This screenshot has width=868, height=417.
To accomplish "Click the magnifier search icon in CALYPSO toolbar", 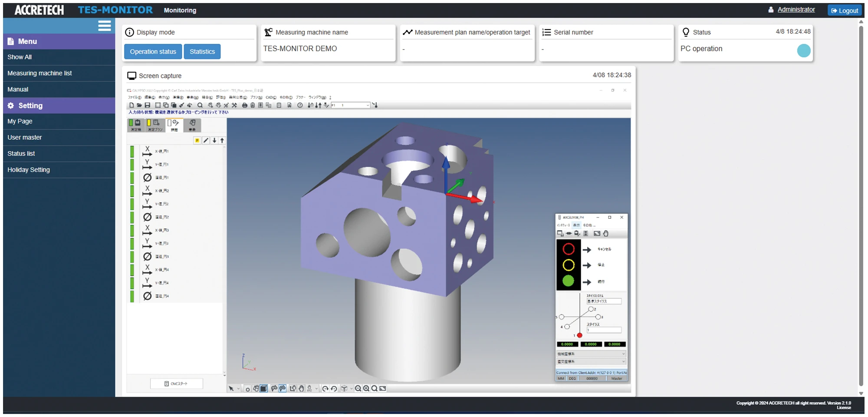I will click(x=200, y=105).
